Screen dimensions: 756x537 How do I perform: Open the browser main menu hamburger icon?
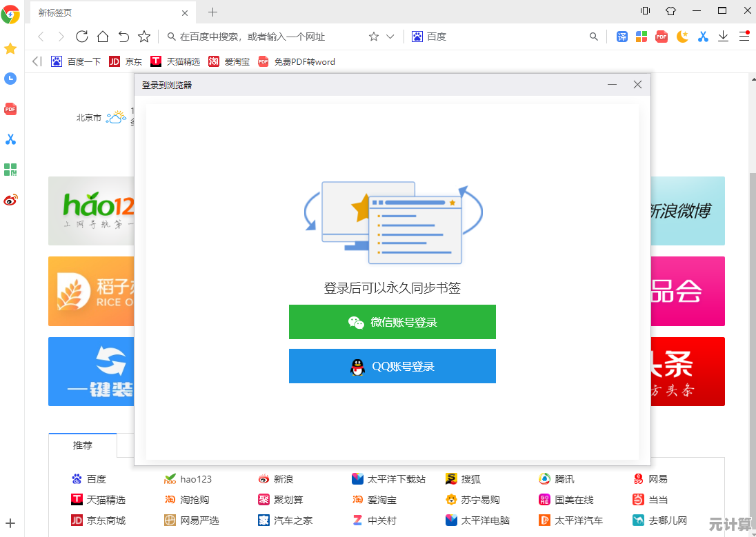pyautogui.click(x=744, y=37)
